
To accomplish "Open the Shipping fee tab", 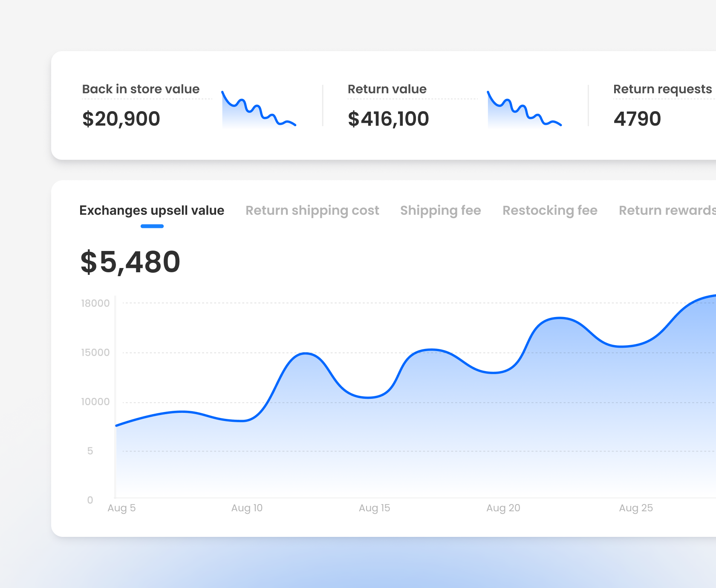I will (441, 210).
